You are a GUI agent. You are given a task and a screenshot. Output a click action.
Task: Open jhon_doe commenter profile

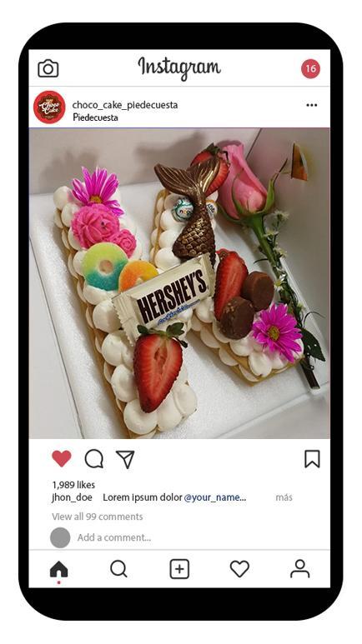click(x=72, y=497)
